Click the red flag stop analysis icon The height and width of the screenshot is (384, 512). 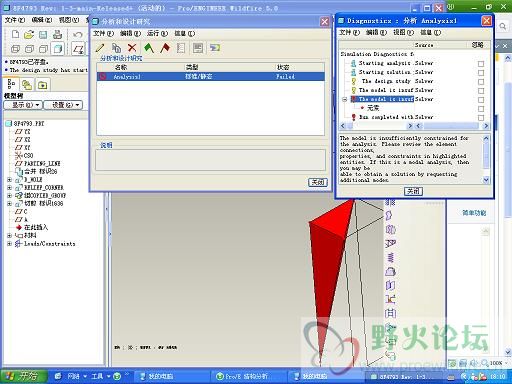pyautogui.click(x=165, y=48)
